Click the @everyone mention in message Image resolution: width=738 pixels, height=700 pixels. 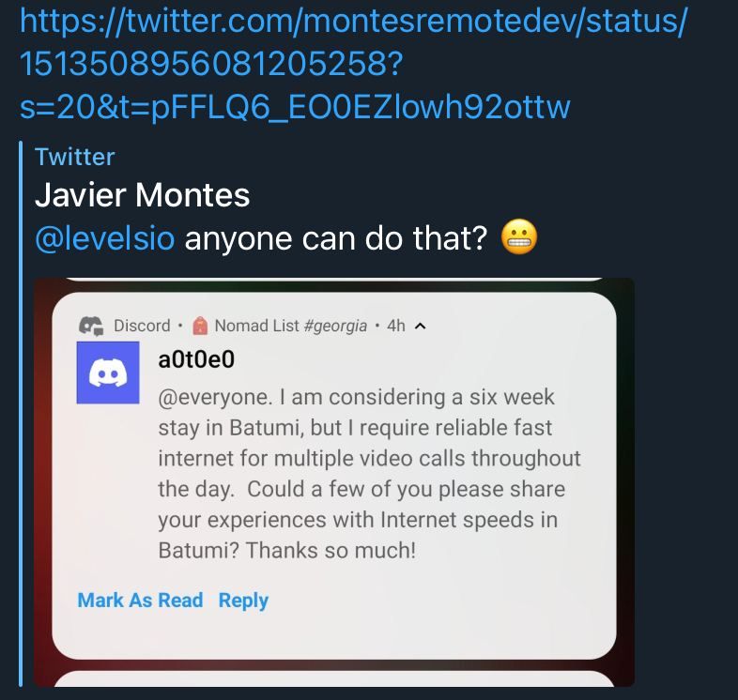click(x=203, y=397)
